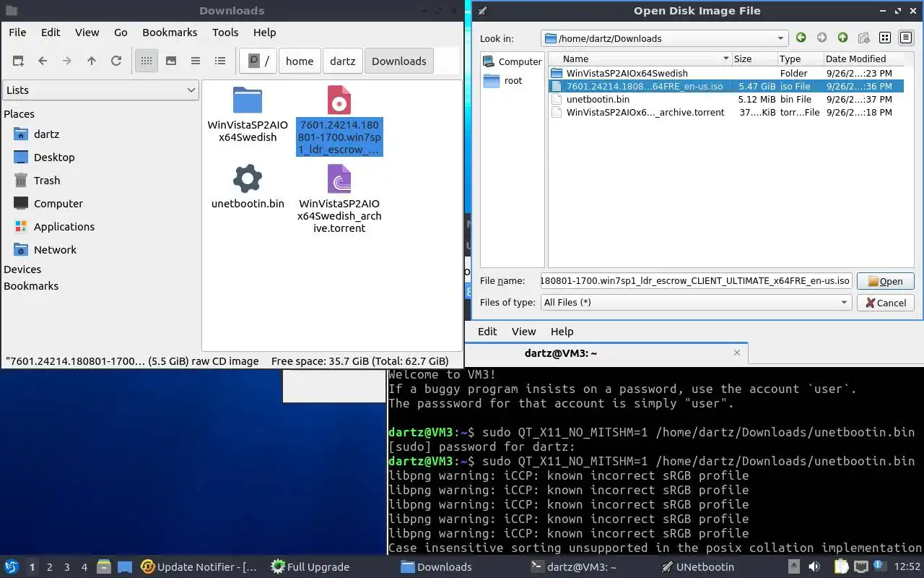Select unetbootin.bin row in dialog

coord(725,99)
